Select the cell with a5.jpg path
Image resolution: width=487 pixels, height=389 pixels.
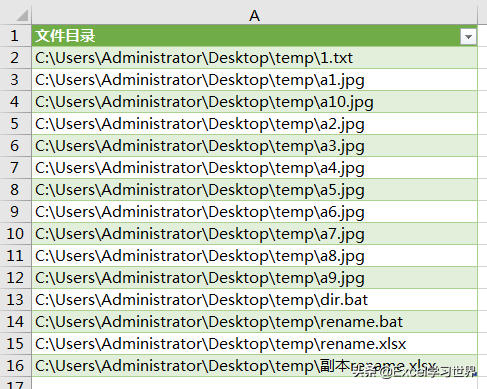tap(254, 190)
